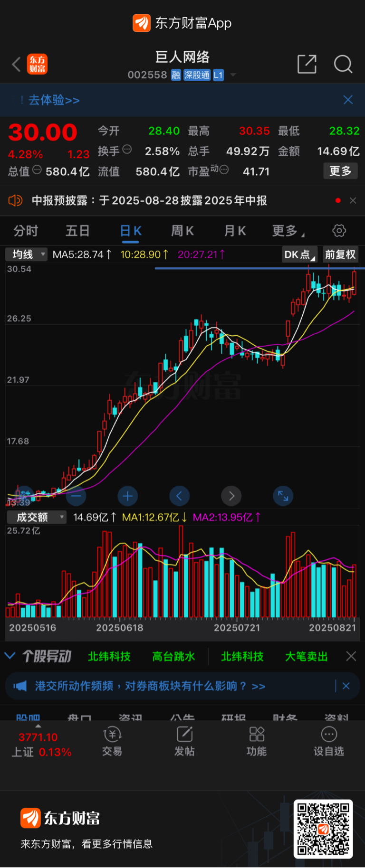Switch to the 周K chart tab

tap(182, 231)
